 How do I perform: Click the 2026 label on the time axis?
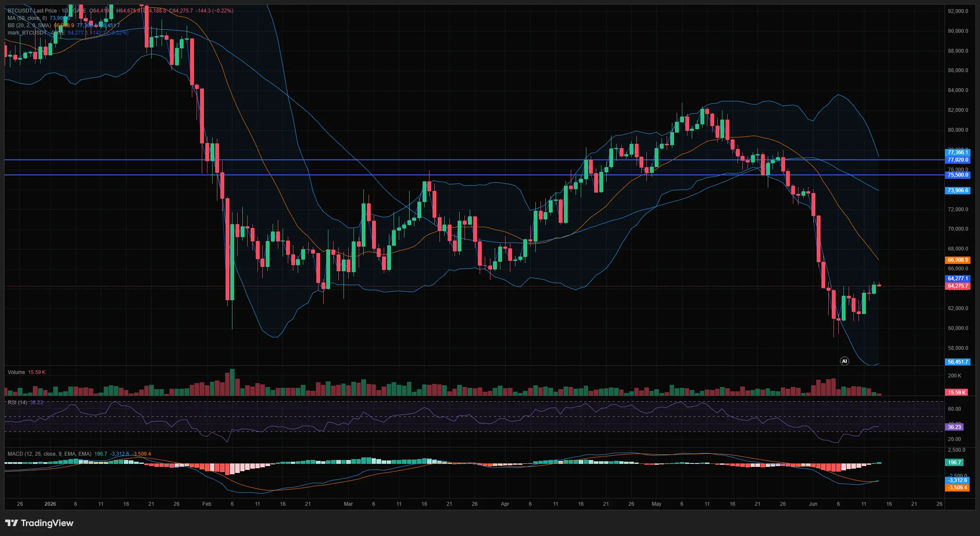tap(50, 504)
